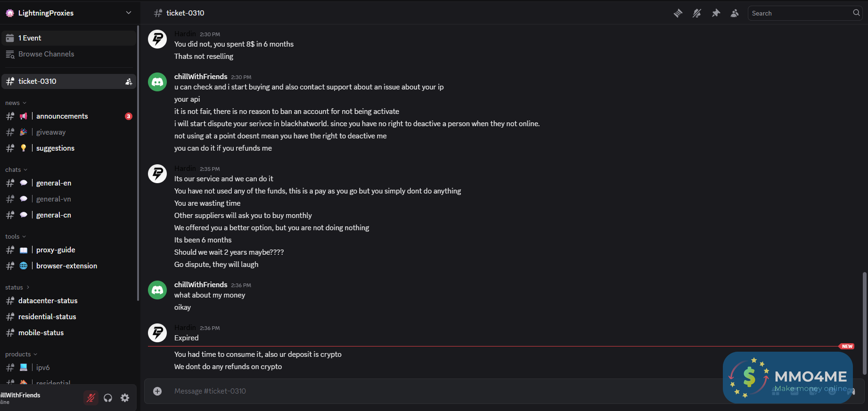Toggle deafen with the headphones button
This screenshot has width=868, height=411.
pos(108,398)
